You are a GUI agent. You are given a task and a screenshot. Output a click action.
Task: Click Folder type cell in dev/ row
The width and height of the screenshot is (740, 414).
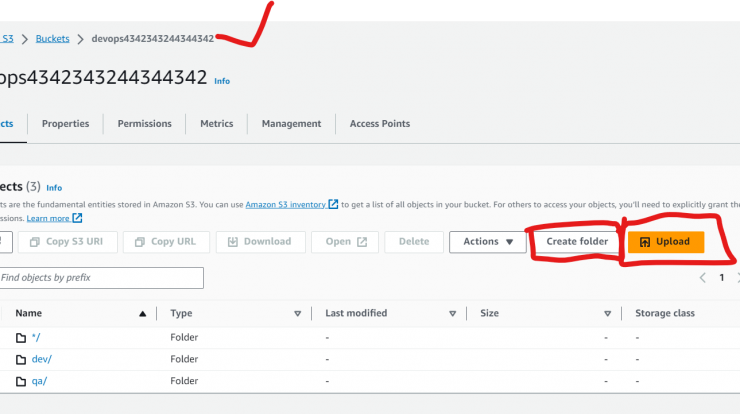coord(184,359)
